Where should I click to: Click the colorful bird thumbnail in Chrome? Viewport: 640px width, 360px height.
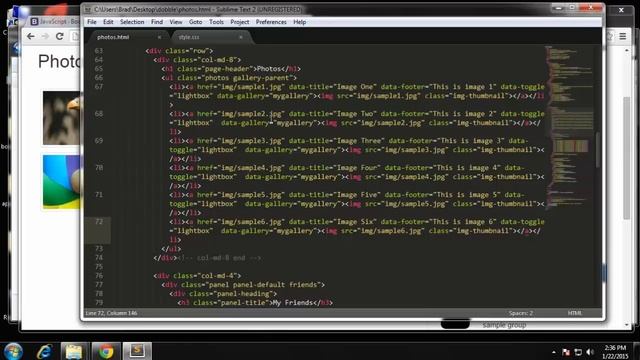pos(62,182)
